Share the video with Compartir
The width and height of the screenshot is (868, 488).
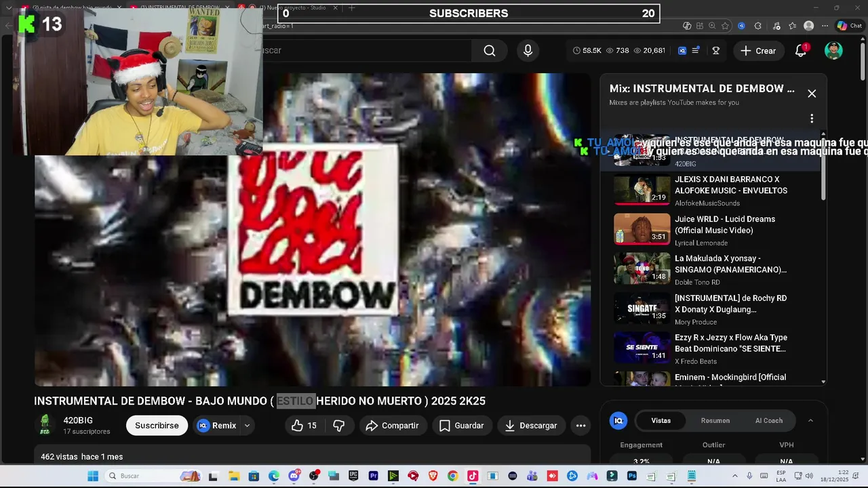pyautogui.click(x=392, y=426)
